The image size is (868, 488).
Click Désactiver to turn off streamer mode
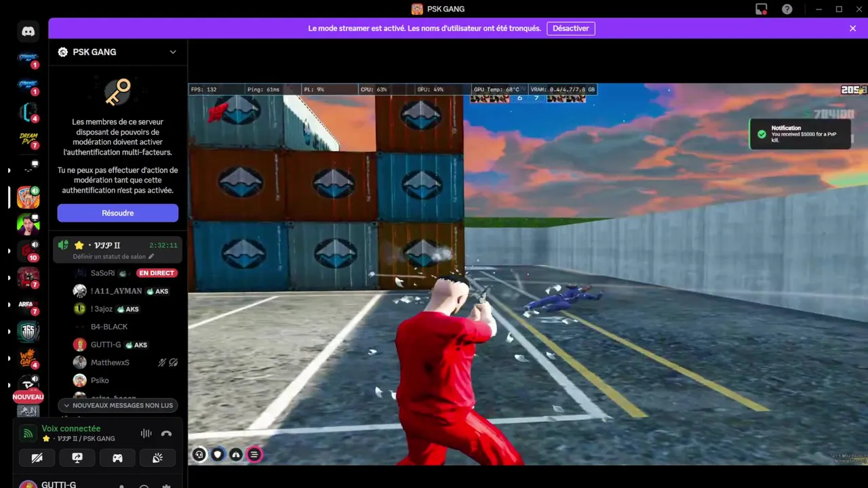(571, 28)
